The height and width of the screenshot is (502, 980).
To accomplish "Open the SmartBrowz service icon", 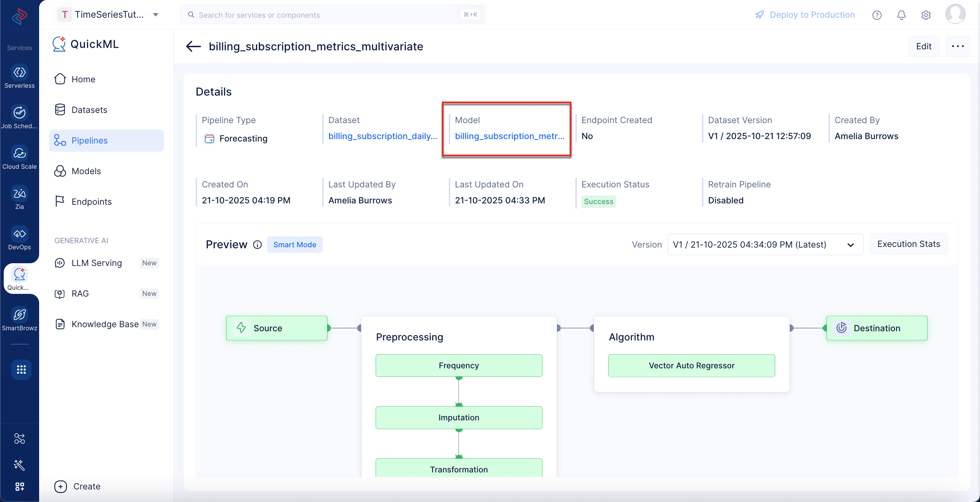I will coord(19,315).
